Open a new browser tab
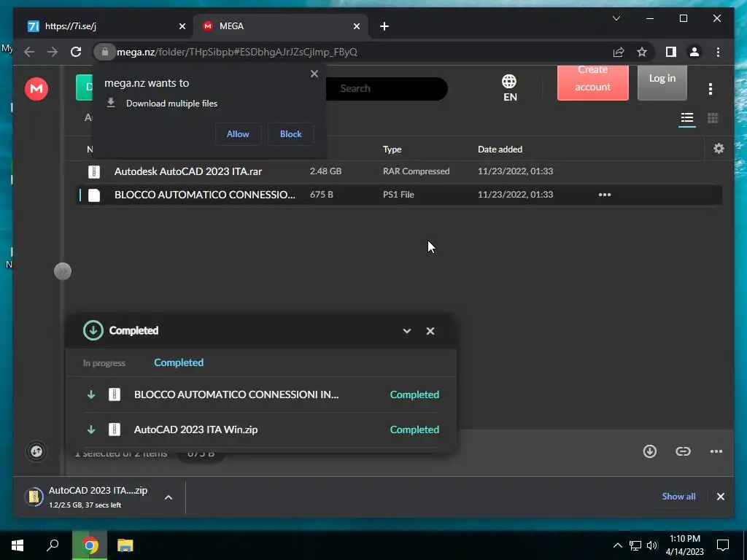 click(x=384, y=27)
